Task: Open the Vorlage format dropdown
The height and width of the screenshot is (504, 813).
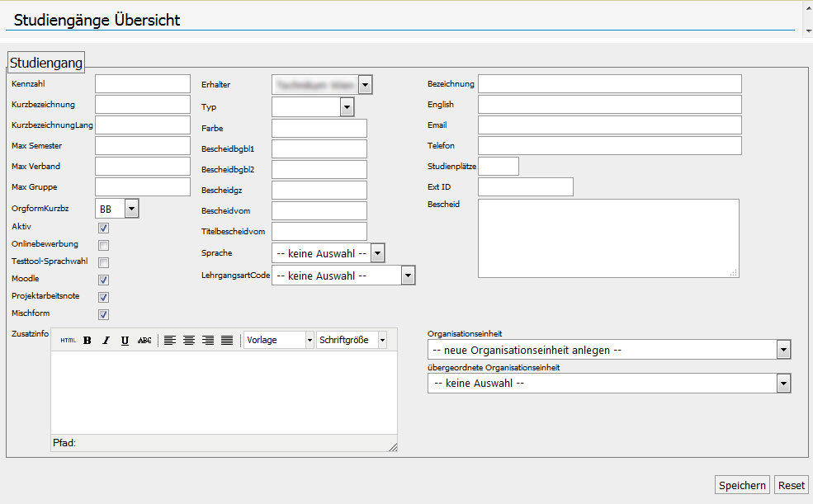Action: click(310, 340)
